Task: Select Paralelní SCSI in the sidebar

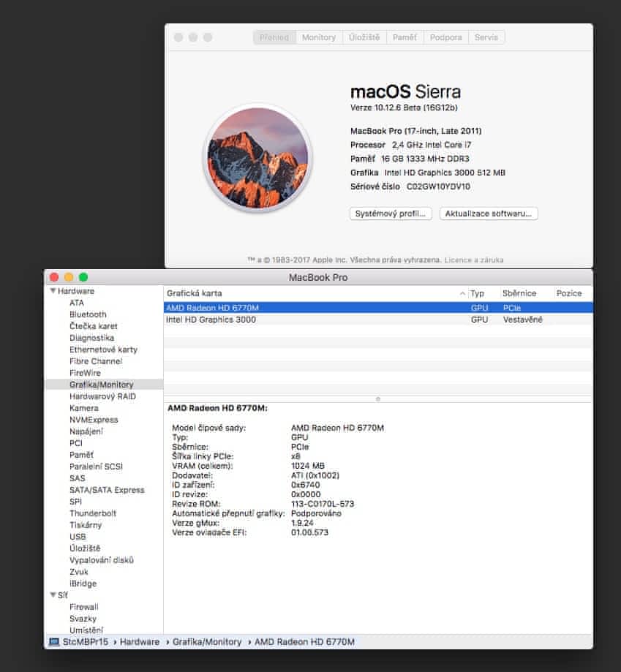Action: [x=96, y=467]
